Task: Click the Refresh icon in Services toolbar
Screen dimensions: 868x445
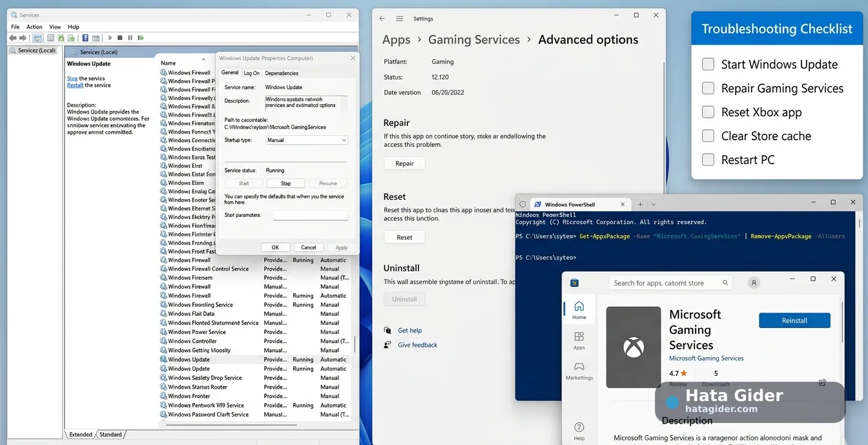Action: click(61, 38)
